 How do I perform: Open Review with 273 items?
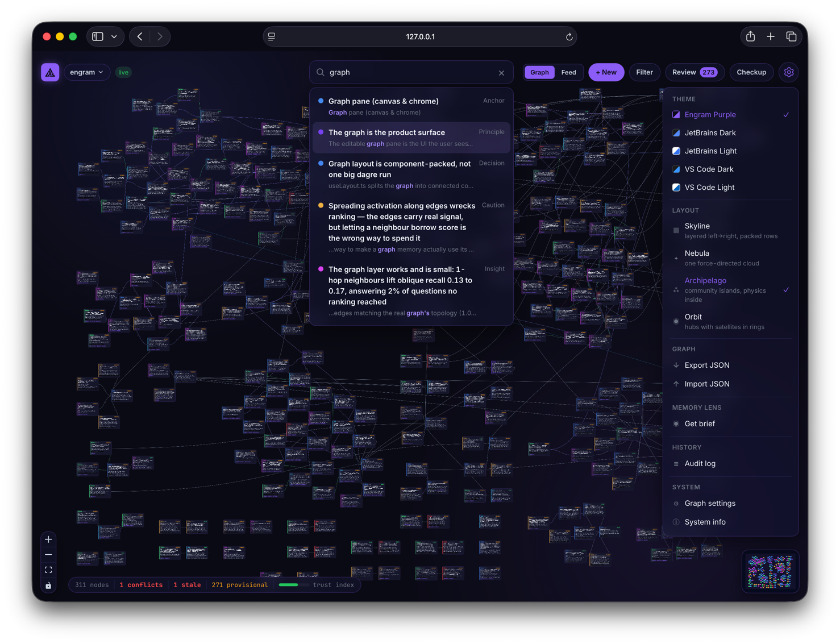coord(695,72)
